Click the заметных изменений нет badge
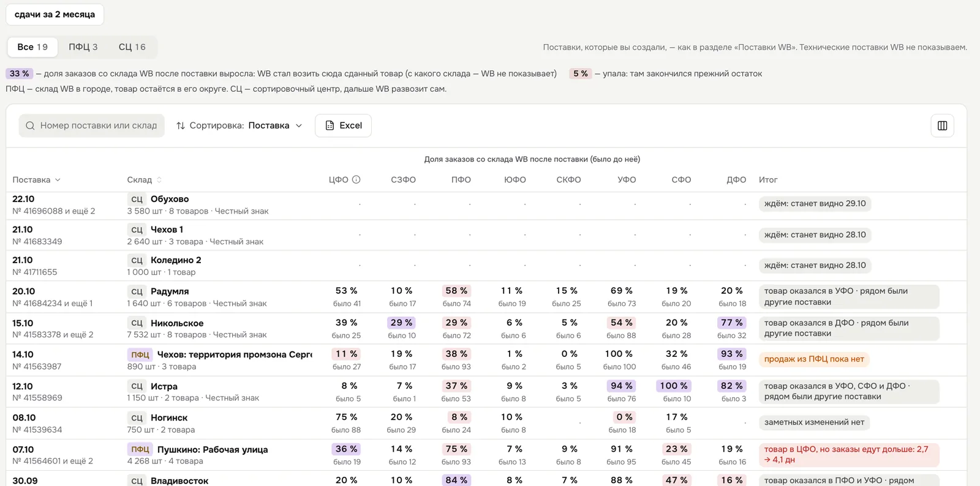980x486 pixels. click(814, 422)
